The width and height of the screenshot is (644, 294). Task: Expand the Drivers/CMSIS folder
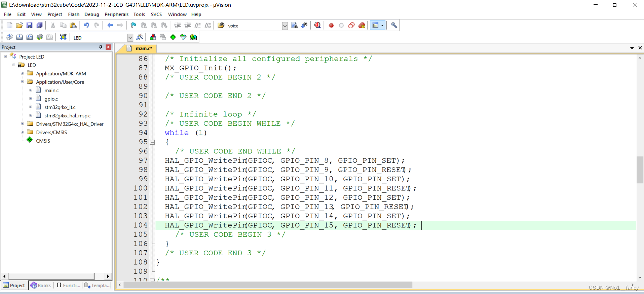pos(22,132)
